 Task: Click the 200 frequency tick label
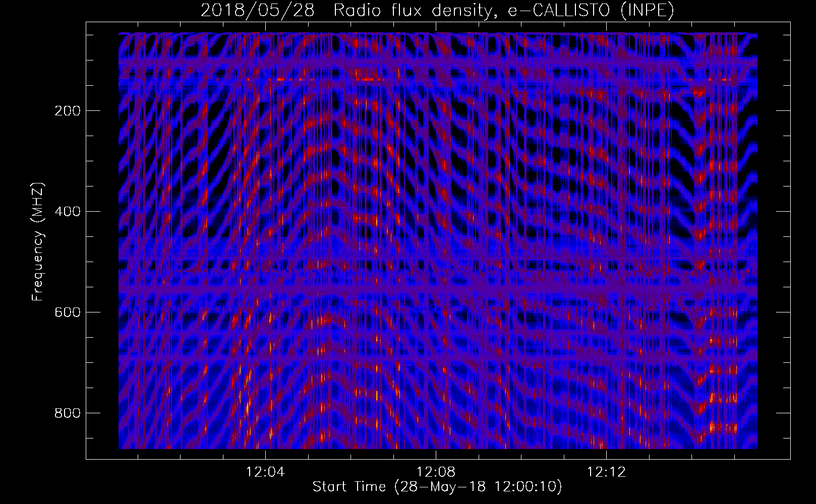pos(68,111)
